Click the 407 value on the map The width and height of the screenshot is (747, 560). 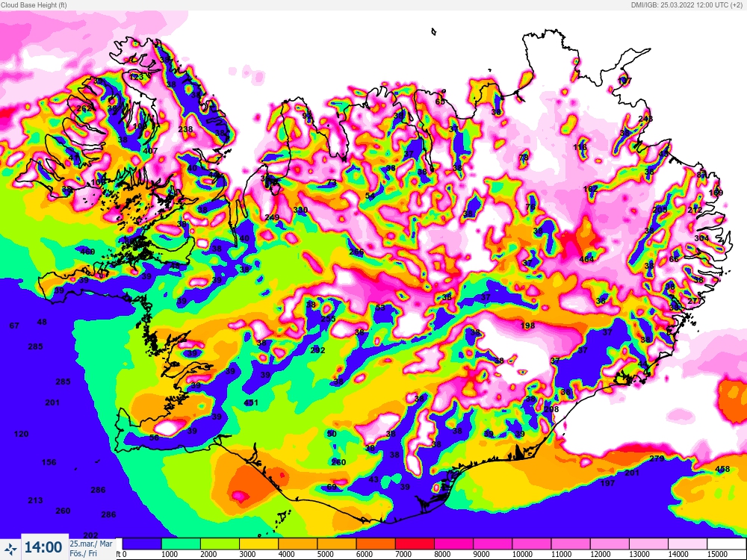(150, 151)
